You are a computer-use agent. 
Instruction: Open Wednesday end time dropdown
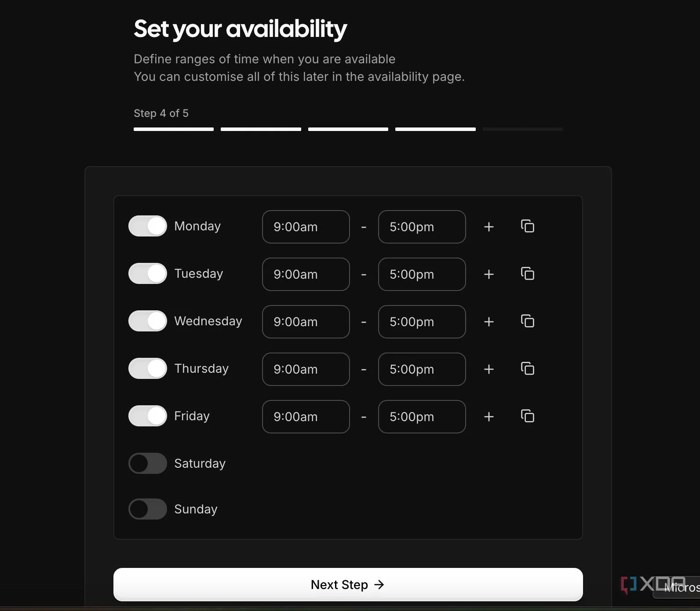[x=422, y=322]
